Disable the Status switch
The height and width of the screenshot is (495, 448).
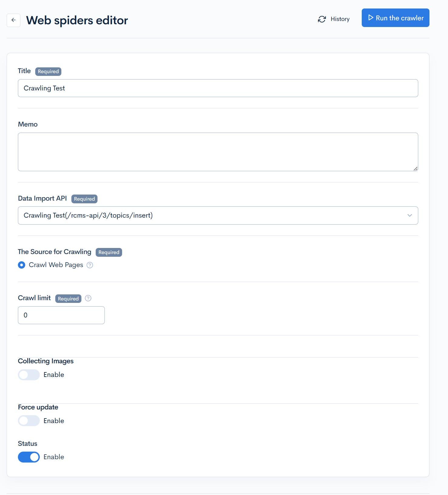pos(29,457)
